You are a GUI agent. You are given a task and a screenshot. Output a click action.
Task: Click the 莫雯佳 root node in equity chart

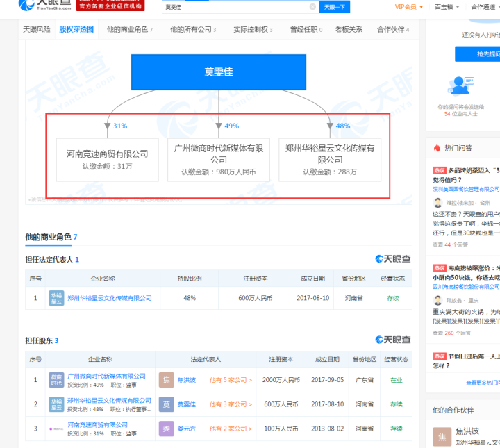click(x=219, y=72)
